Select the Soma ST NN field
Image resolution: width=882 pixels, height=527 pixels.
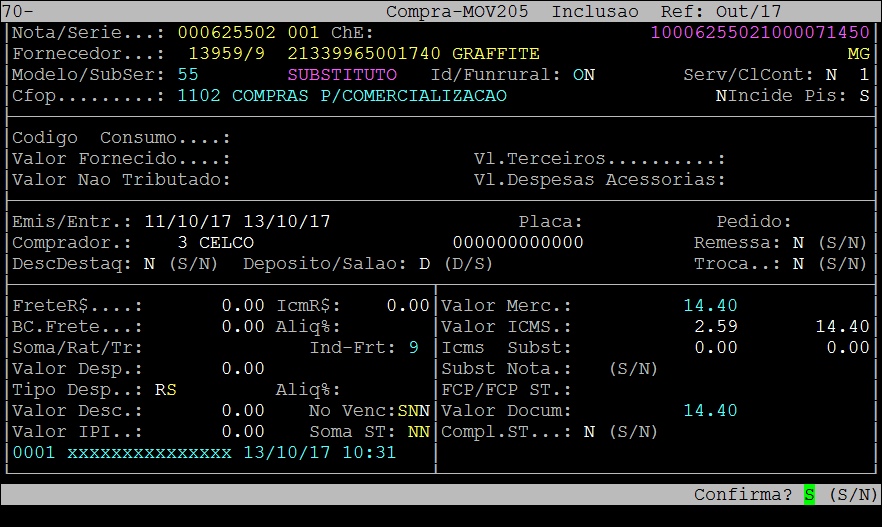pos(418,432)
